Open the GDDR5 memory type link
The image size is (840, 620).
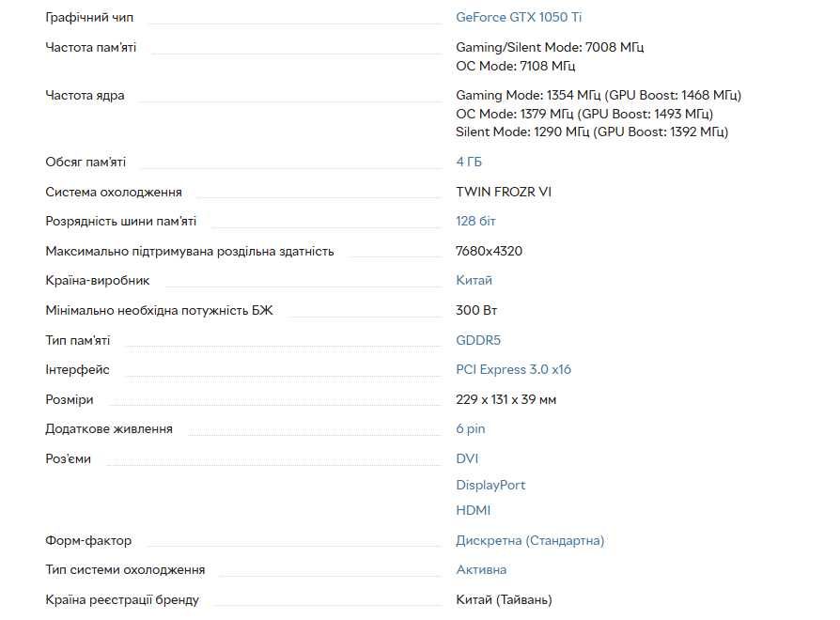[x=478, y=340]
